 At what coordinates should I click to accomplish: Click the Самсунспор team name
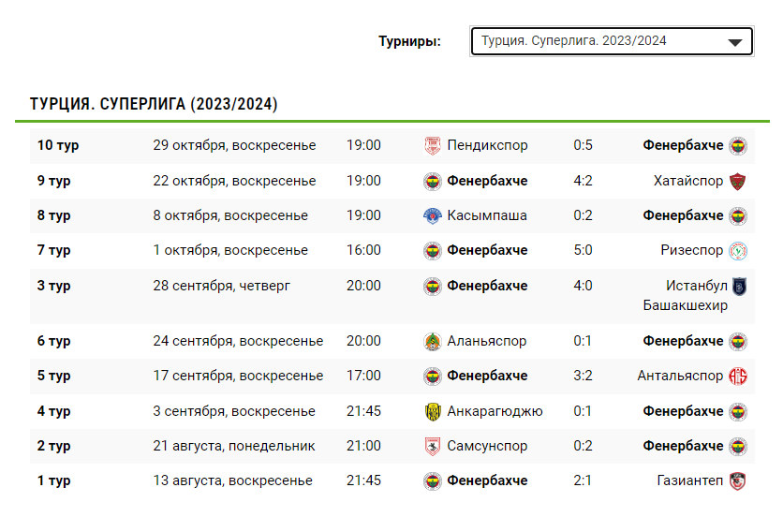(x=487, y=446)
